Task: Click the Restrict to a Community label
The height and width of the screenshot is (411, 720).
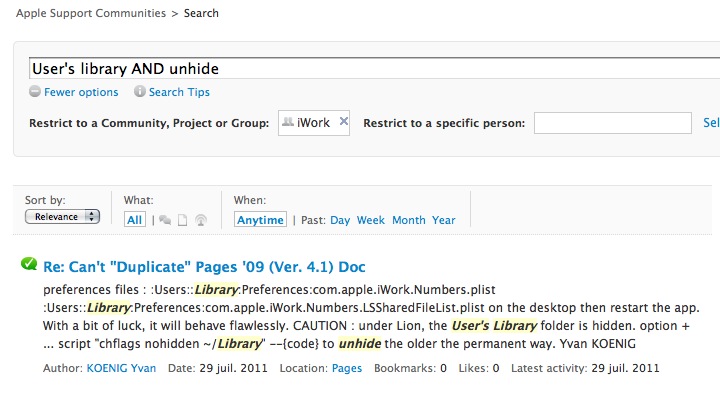Action: 149,123
